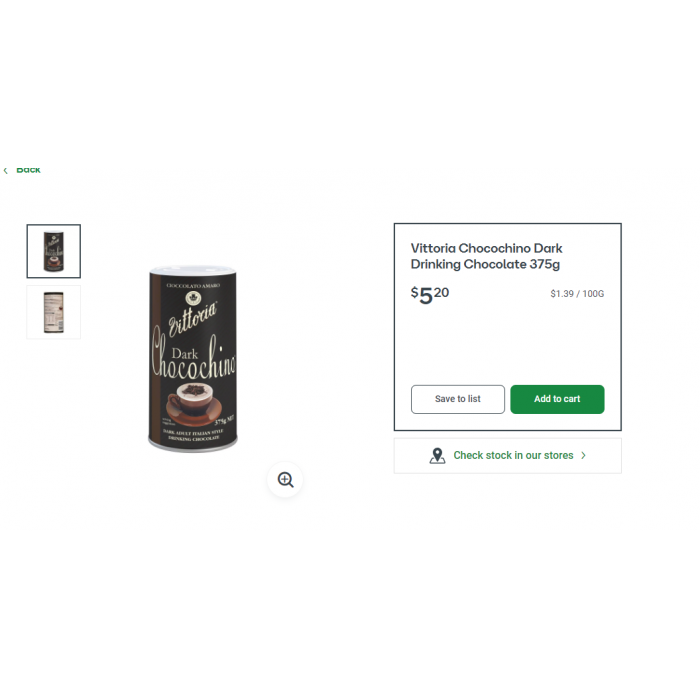Expand the chevron next to Check stock
The height and width of the screenshot is (700, 700).
583,455
